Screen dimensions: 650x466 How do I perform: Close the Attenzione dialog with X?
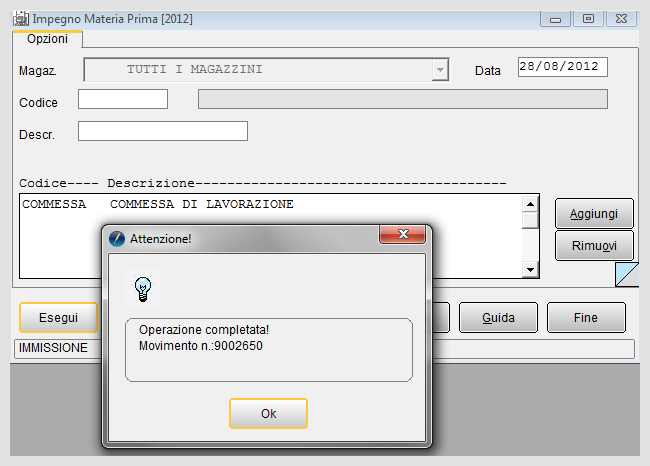(x=403, y=234)
